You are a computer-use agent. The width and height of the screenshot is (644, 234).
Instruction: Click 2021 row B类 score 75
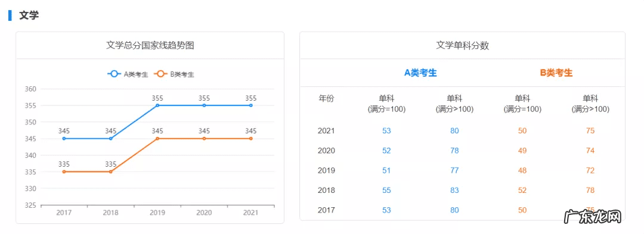[590, 131]
